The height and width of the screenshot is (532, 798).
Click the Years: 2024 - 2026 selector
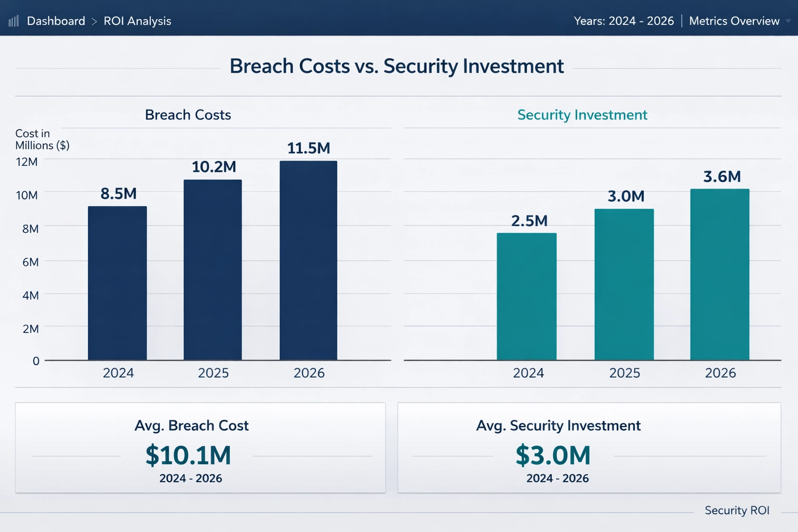pyautogui.click(x=623, y=21)
